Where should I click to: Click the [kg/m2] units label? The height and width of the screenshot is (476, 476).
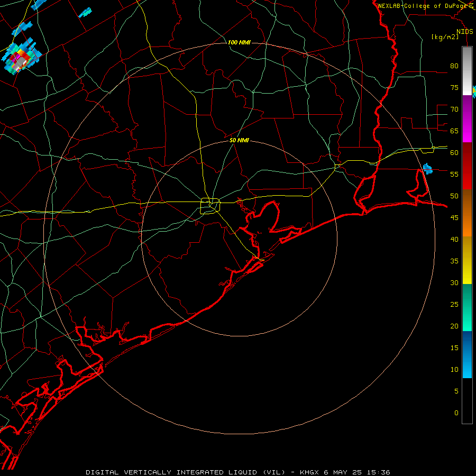(x=445, y=37)
